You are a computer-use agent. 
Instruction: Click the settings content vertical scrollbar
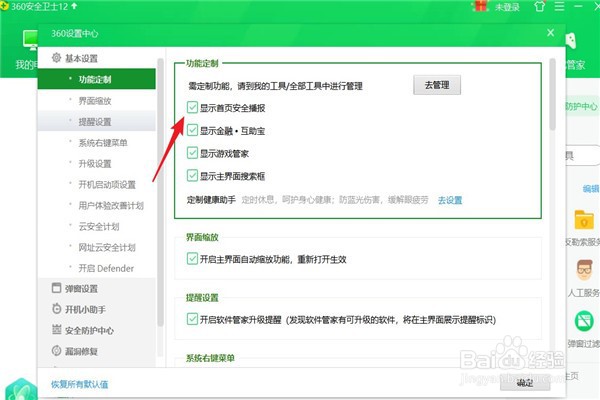552,94
